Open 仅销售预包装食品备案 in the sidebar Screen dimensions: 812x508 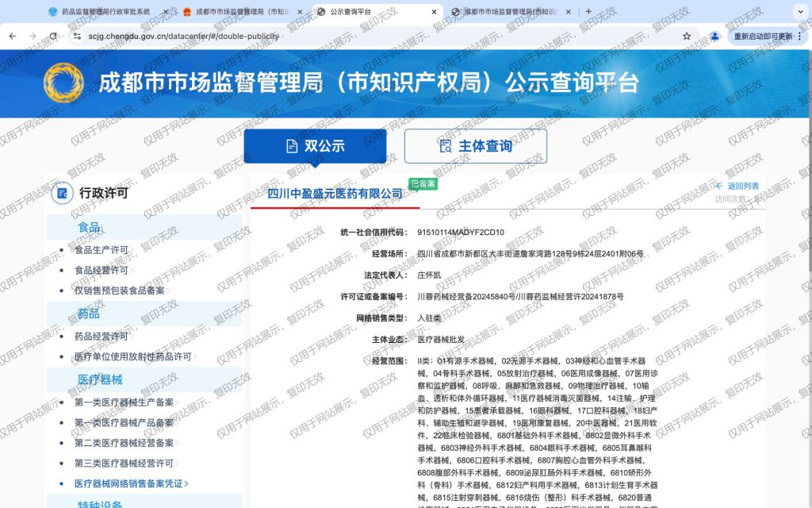[x=119, y=291]
